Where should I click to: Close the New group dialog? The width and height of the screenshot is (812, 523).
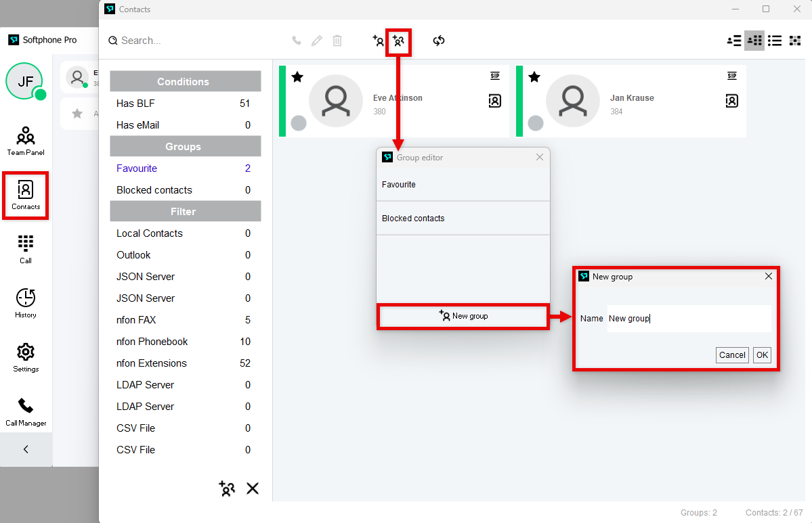pyautogui.click(x=769, y=276)
